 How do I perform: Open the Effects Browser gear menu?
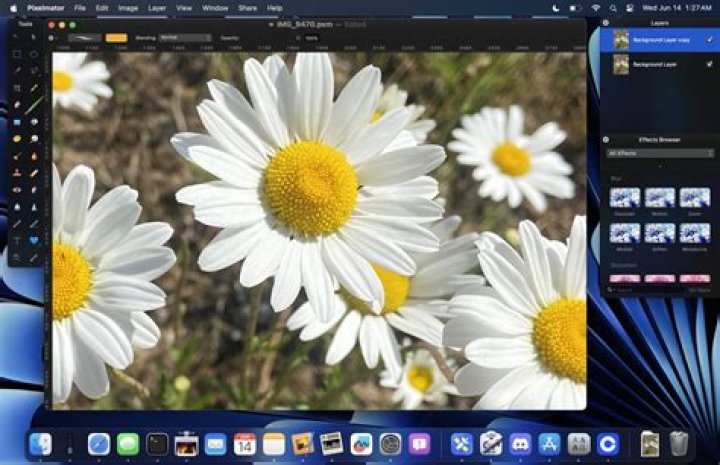[x=606, y=140]
